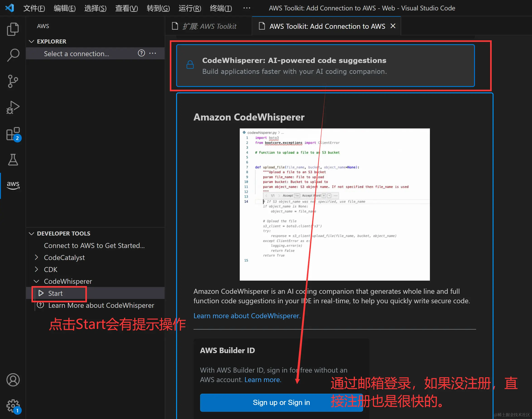Open the Accounts icon in activity bar
Image resolution: width=532 pixels, height=419 pixels.
(x=13, y=380)
